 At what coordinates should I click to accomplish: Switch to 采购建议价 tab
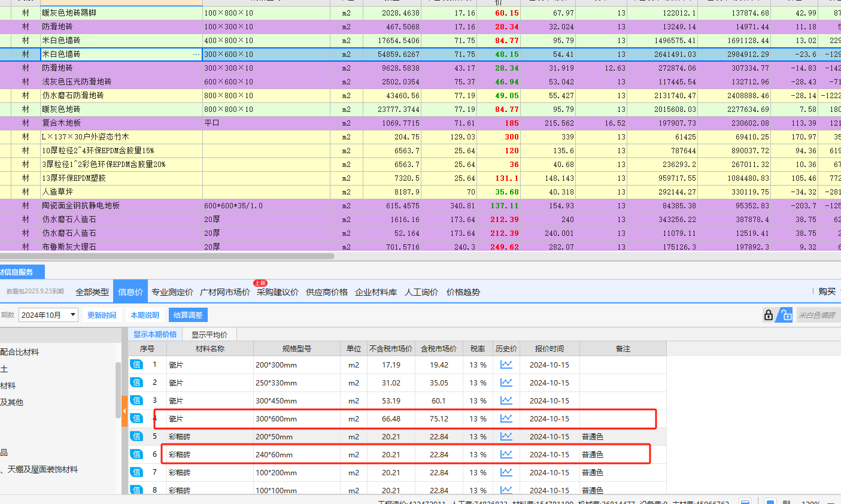click(x=278, y=292)
